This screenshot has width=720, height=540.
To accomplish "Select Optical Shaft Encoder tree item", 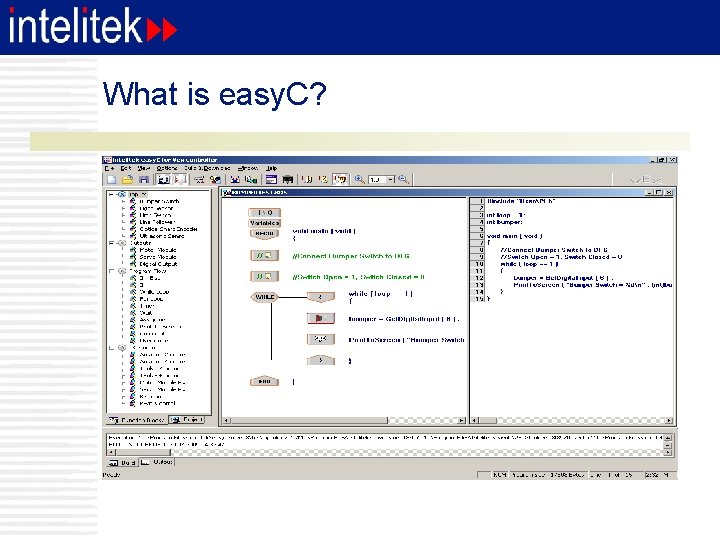I will 169,229.
